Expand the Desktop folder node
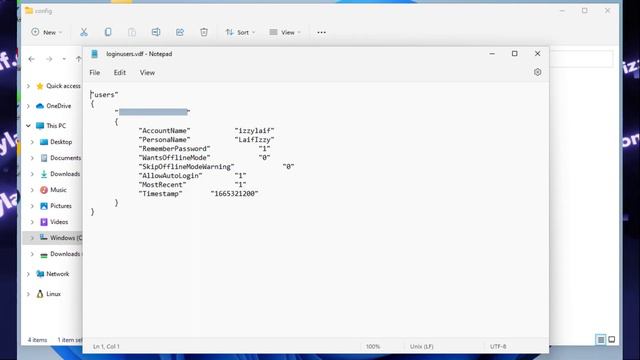 pyautogui.click(x=32, y=142)
